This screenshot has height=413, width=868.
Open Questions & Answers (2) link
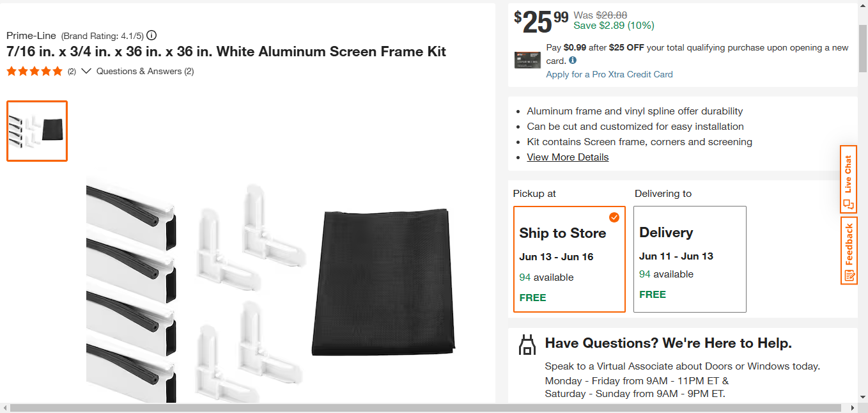click(x=145, y=71)
